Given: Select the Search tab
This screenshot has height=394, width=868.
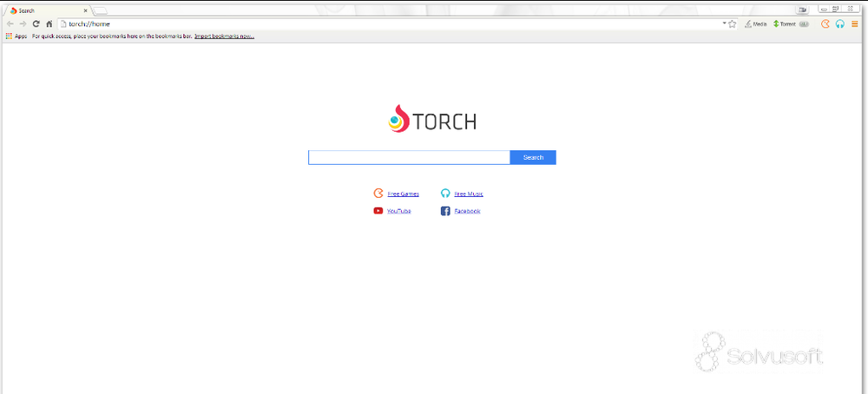Looking at the screenshot, I should pos(48,10).
